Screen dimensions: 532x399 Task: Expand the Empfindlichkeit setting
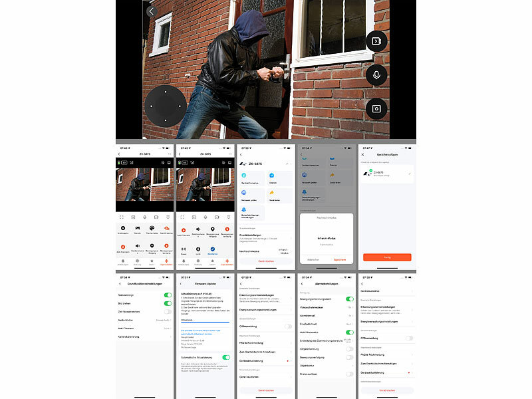326,324
